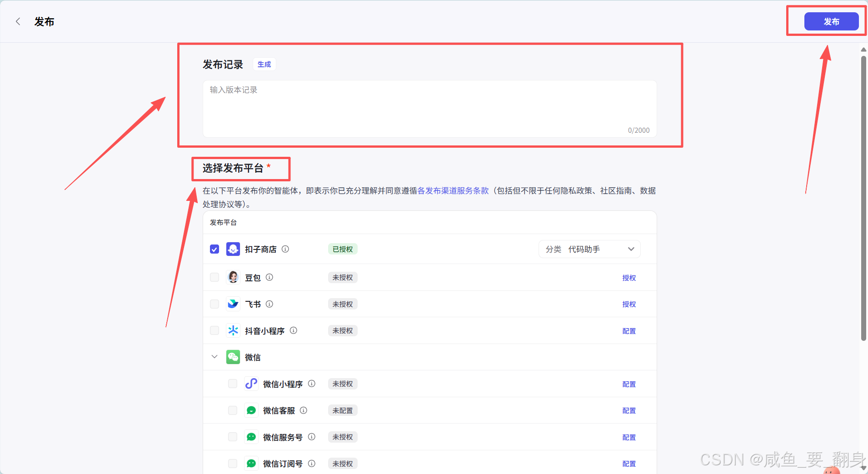Open the 分类 代码助手 dropdown
The height and width of the screenshot is (474, 868).
[x=589, y=249]
